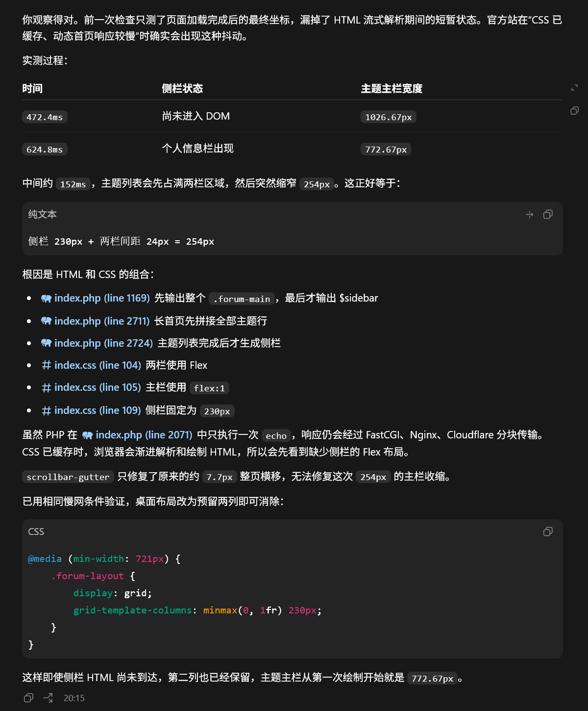Viewport: 588px width, 711px height.
Task: Click the 侧栏状态 column header
Action: point(182,88)
